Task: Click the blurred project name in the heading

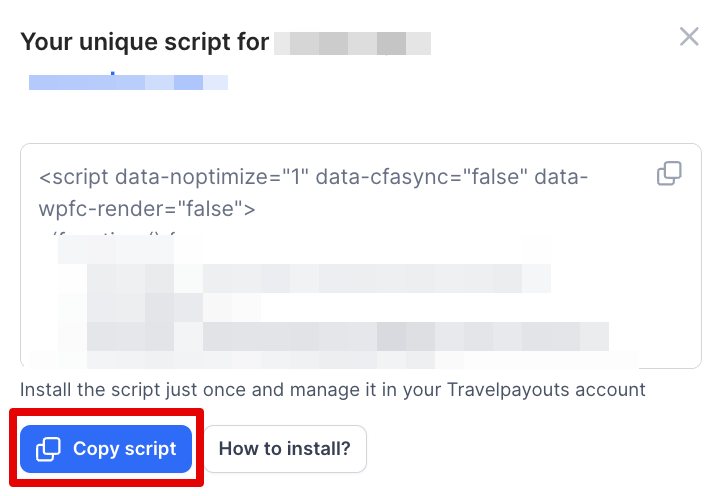Action: [352, 43]
